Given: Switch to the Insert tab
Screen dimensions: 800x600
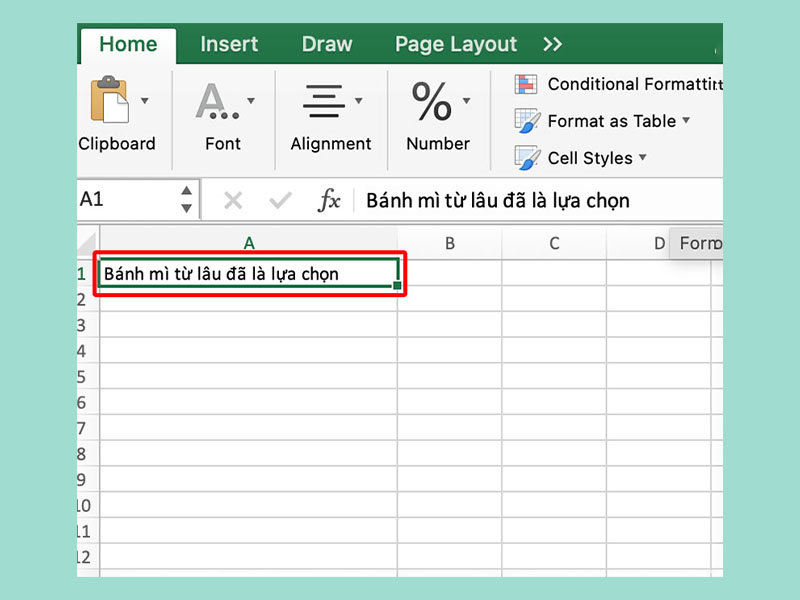Looking at the screenshot, I should pyautogui.click(x=229, y=44).
